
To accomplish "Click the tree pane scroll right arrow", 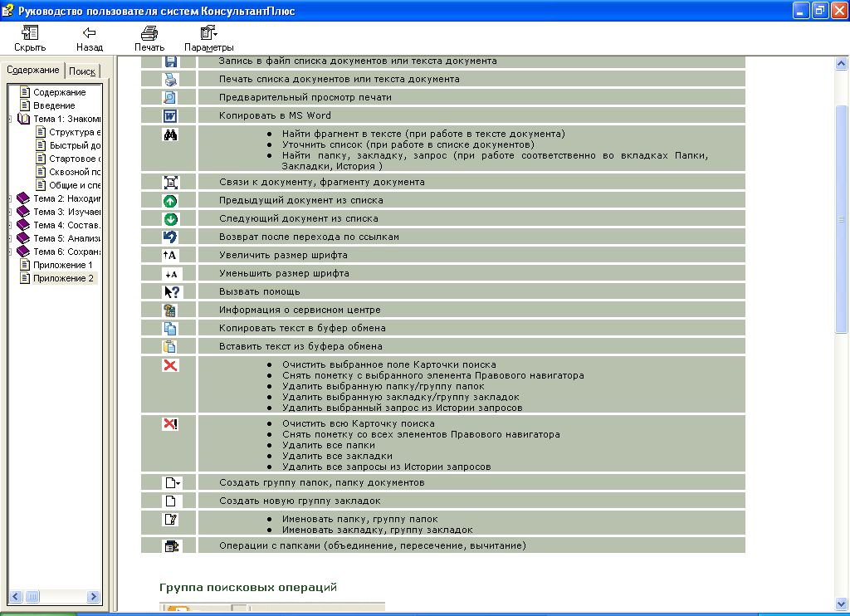I will tap(93, 596).
